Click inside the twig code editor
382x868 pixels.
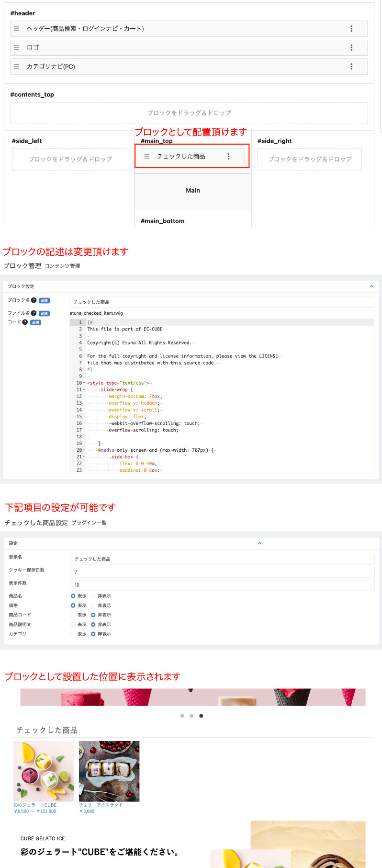point(222,396)
